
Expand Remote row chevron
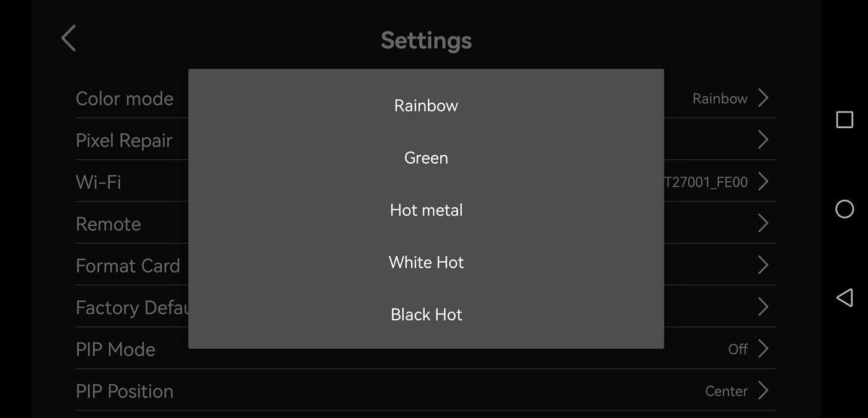763,224
